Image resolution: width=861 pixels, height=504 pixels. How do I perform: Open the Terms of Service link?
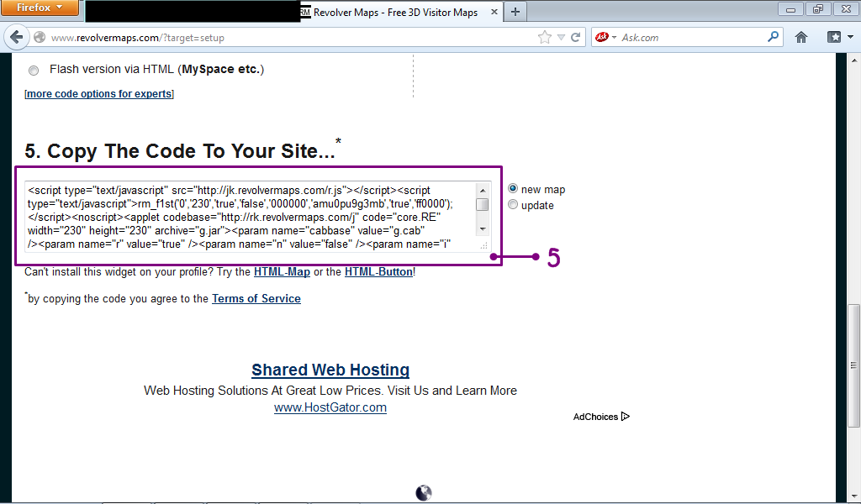click(x=256, y=298)
